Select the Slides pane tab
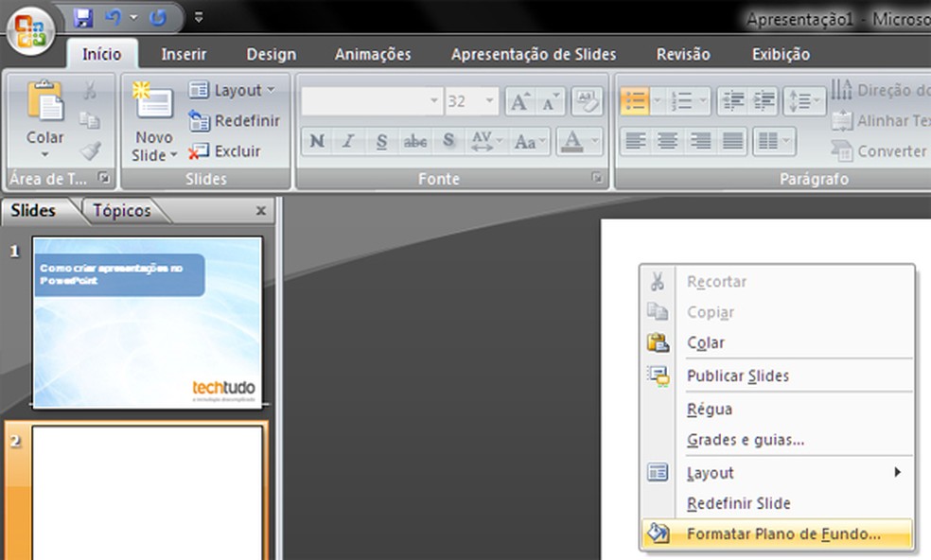Screen dimensions: 931x560 tap(33, 211)
